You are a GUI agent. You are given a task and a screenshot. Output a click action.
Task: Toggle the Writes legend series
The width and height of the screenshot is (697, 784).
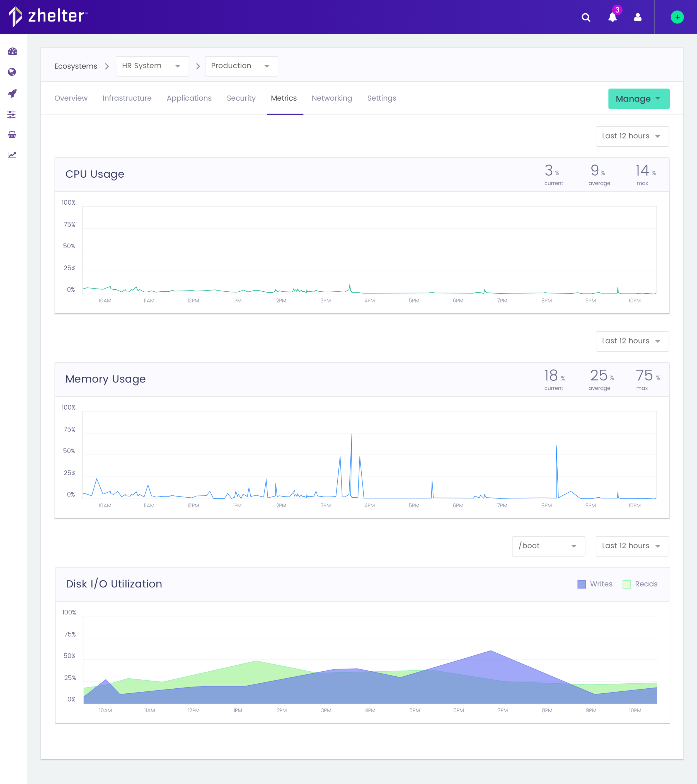click(595, 584)
